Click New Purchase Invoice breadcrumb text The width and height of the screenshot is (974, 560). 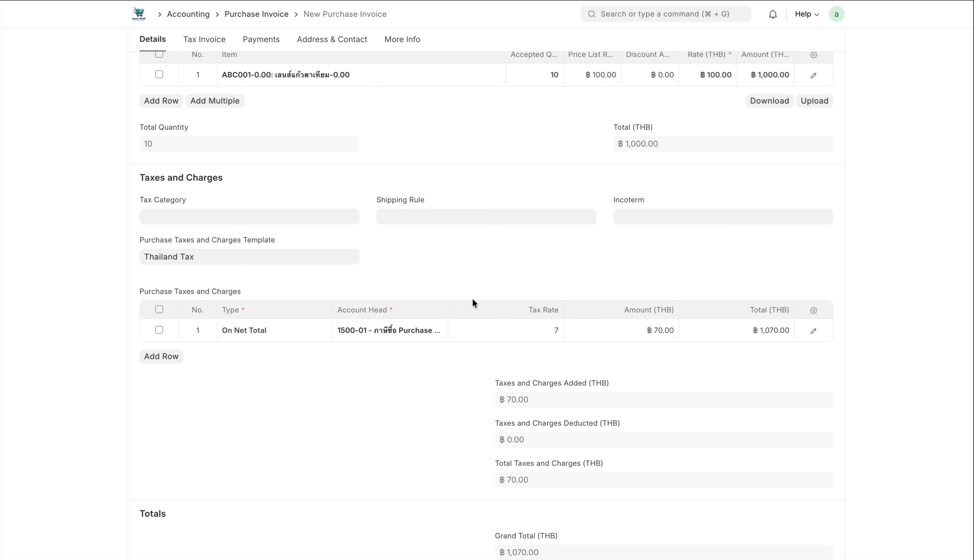(x=345, y=14)
